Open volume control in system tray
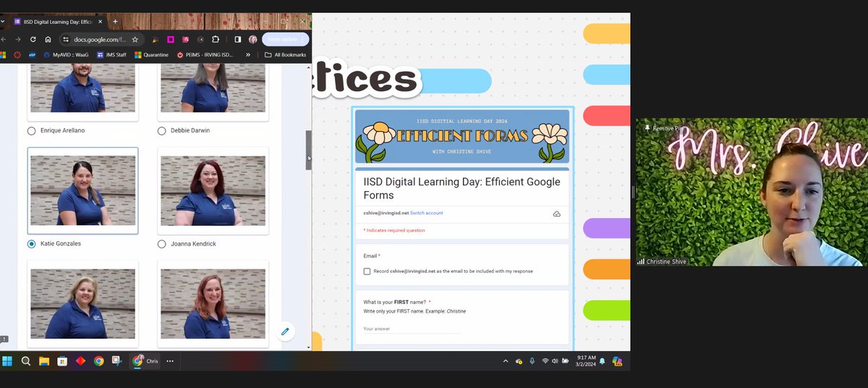 555,360
